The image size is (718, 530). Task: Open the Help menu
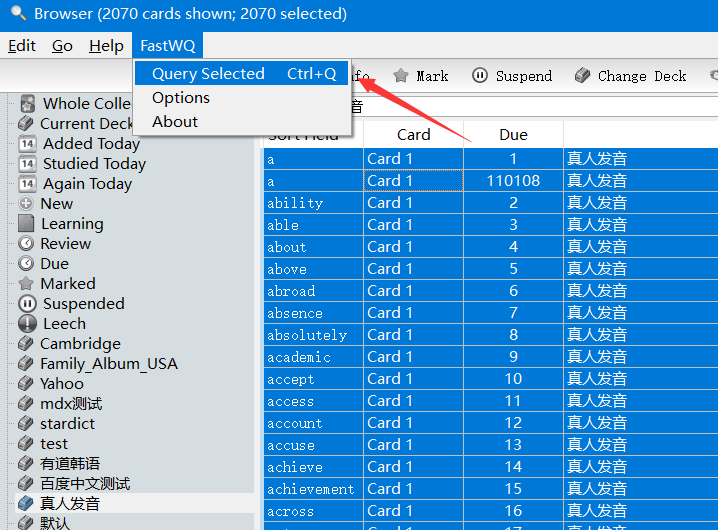[x=106, y=46]
